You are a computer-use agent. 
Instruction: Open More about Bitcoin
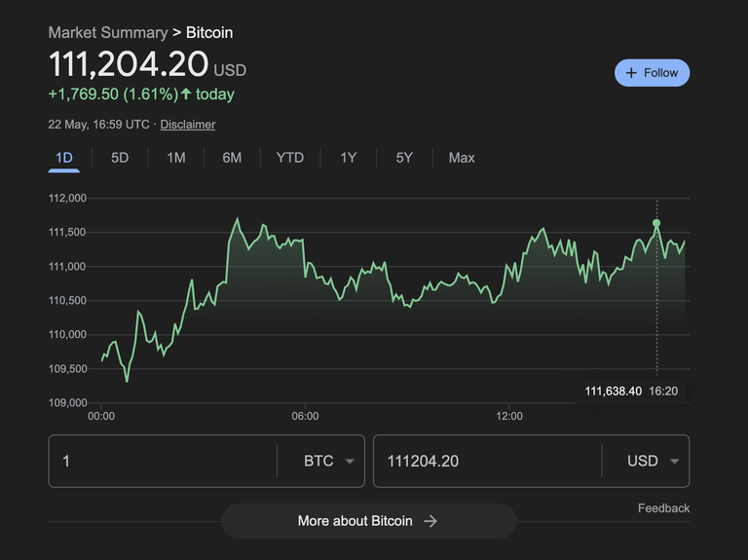[x=369, y=521]
